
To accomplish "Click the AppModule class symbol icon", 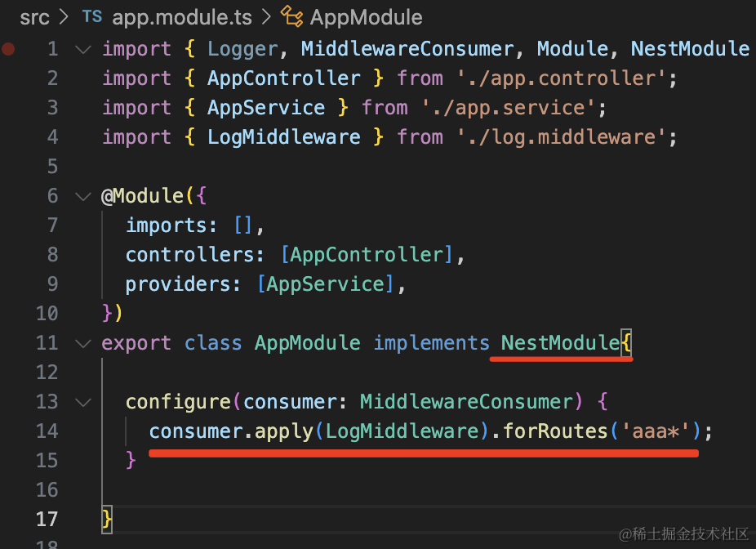I will [291, 17].
